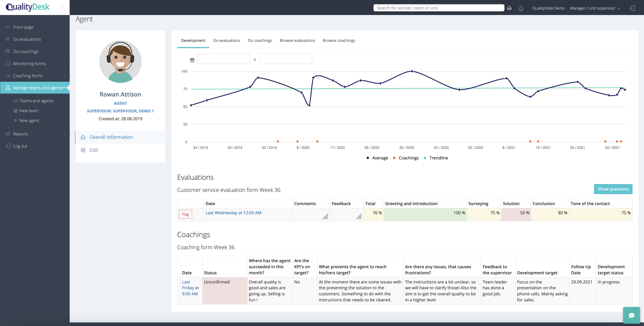
Task: Open the Last Wednesday evaluation link
Action: point(233,213)
